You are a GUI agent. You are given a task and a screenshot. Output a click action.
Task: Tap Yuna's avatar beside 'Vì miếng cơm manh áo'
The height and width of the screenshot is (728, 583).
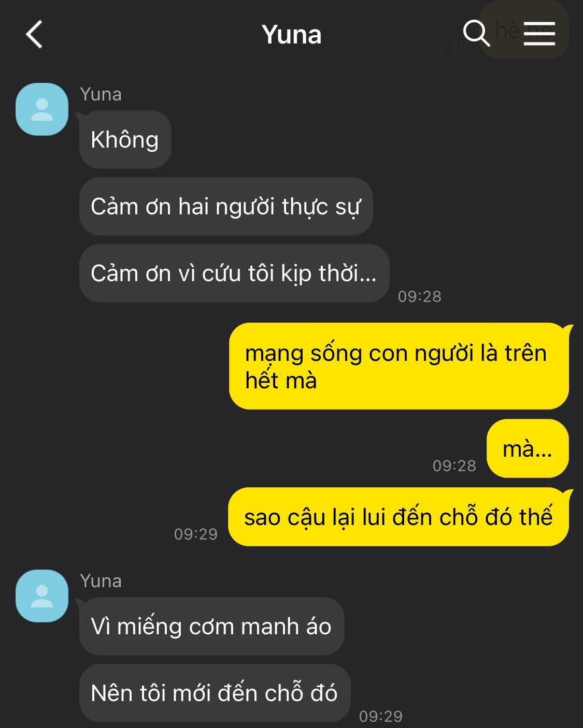42,596
